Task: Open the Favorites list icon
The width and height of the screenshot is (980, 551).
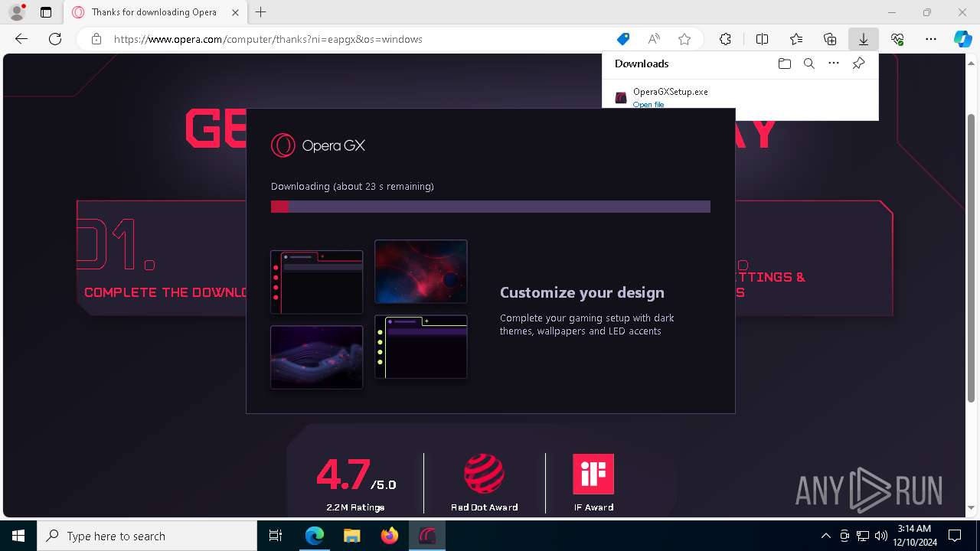Action: click(796, 39)
